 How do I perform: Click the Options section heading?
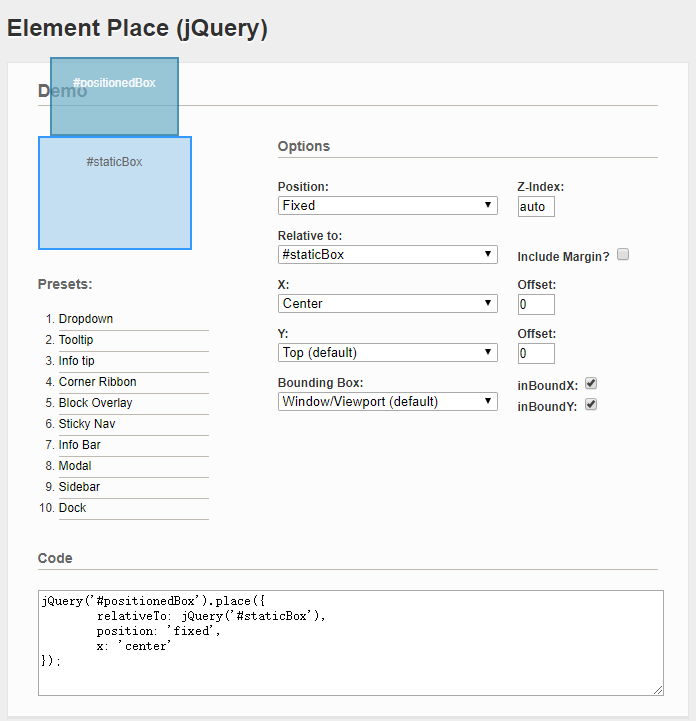coord(303,146)
